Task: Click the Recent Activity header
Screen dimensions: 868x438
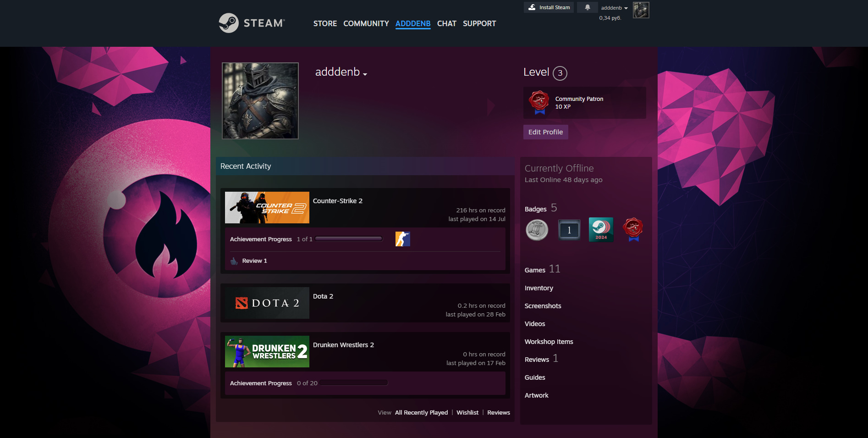Action: click(365, 166)
